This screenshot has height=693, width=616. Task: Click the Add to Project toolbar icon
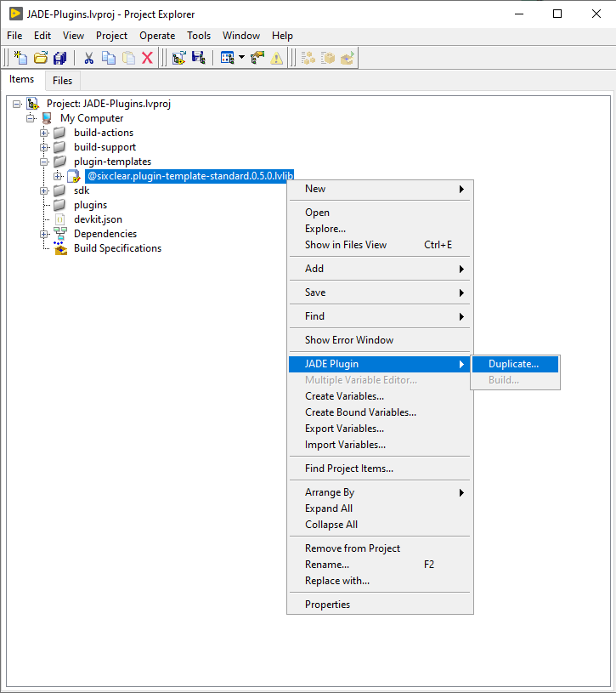pyautogui.click(x=178, y=58)
